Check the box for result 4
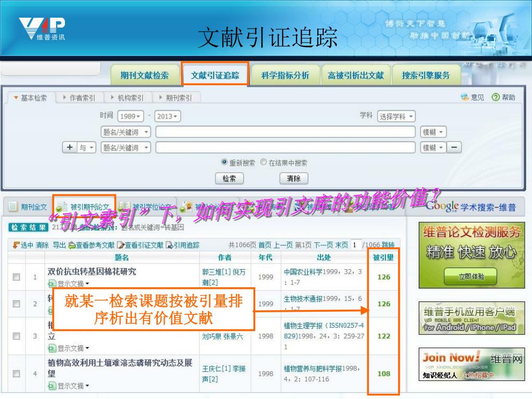532x399 pixels. click(x=16, y=374)
